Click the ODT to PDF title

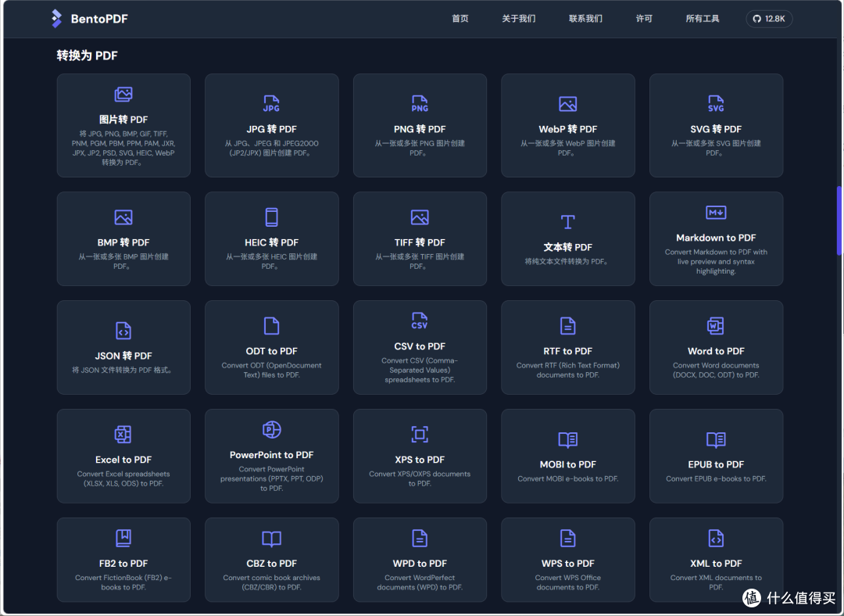pos(271,351)
